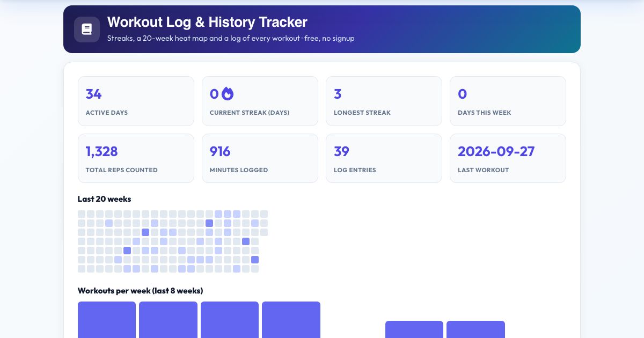Click the Active Days label
This screenshot has width=644, height=338.
(107, 113)
